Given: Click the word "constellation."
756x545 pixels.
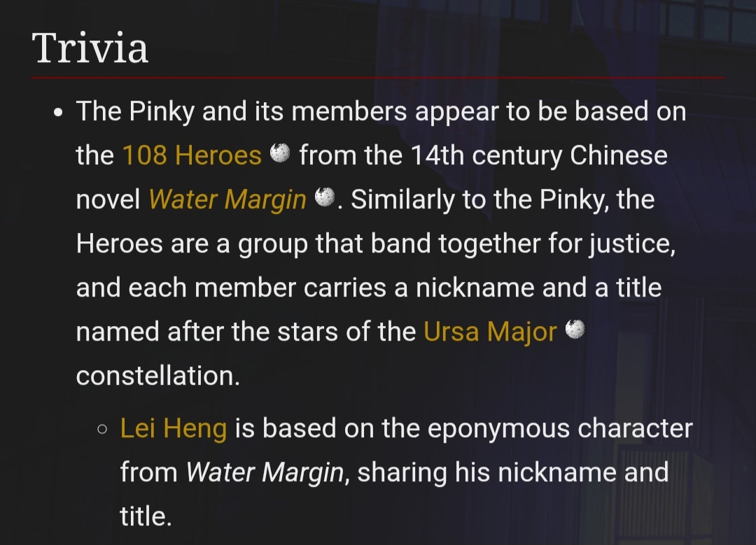Looking at the screenshot, I should pos(158,376).
